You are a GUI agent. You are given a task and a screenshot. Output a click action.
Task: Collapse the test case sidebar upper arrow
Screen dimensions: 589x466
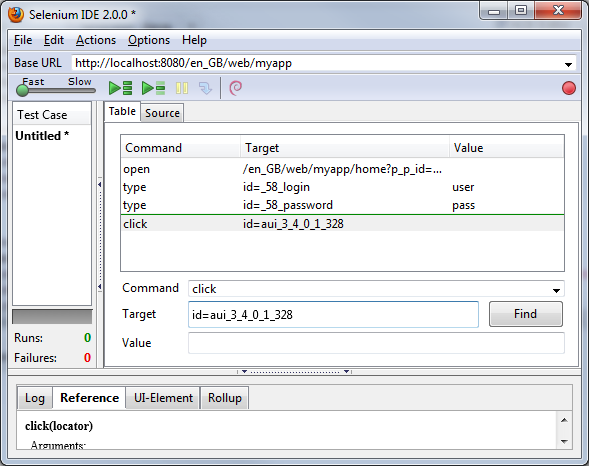[100, 184]
